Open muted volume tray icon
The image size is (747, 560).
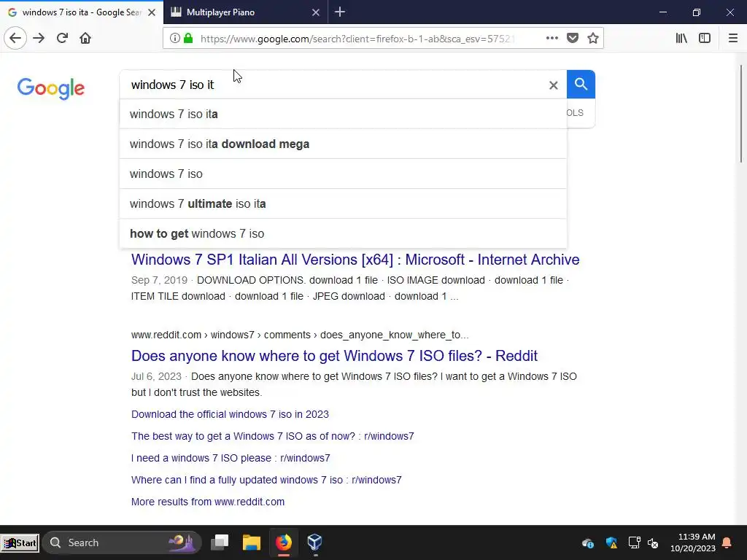coord(653,542)
